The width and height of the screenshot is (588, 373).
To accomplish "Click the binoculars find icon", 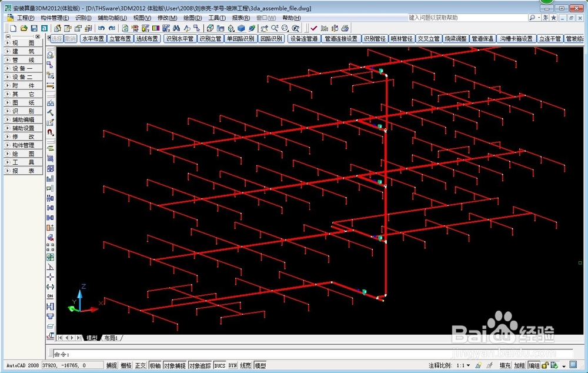I will click(x=176, y=28).
